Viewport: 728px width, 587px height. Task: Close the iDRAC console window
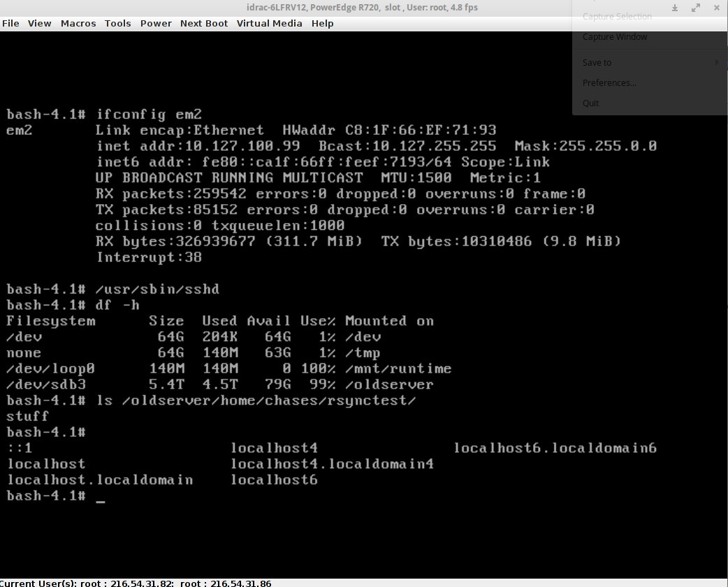[715, 8]
